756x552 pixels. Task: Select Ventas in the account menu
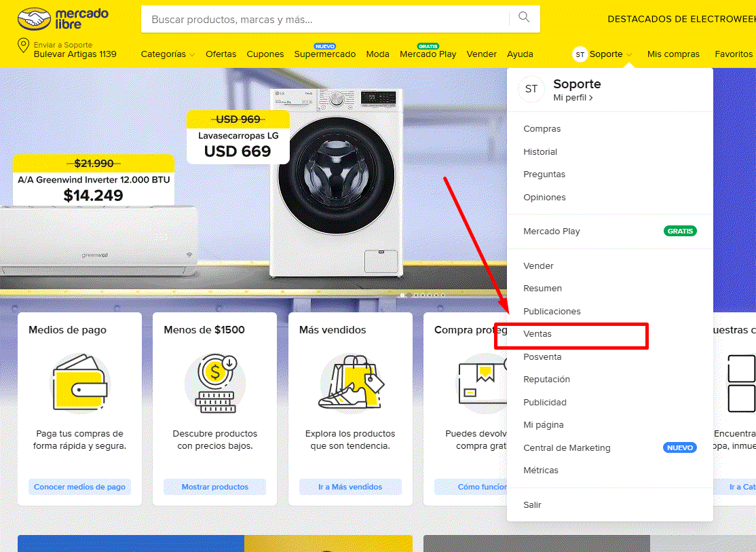(537, 334)
